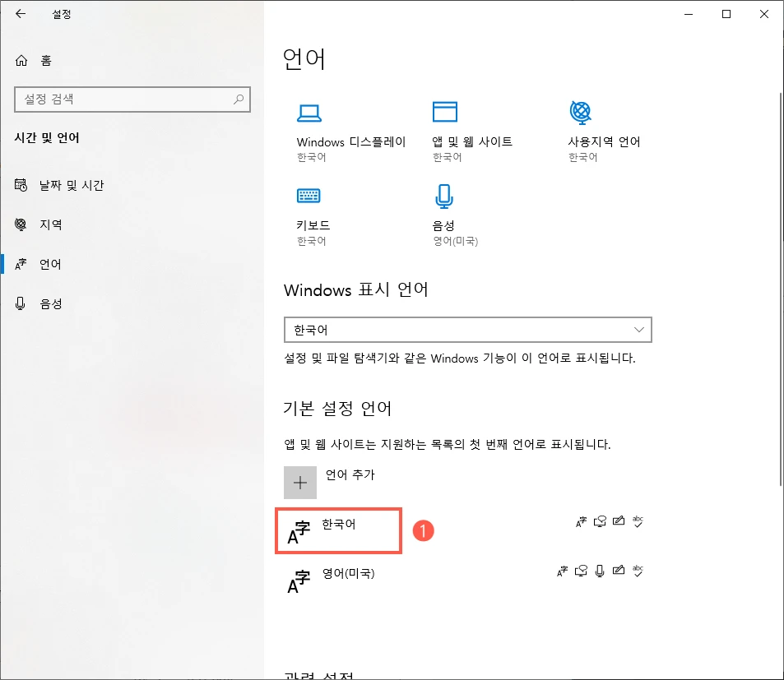The height and width of the screenshot is (680, 784).
Task: Click spell-check abc icon in 영어(미국) row
Action: pyautogui.click(x=638, y=570)
